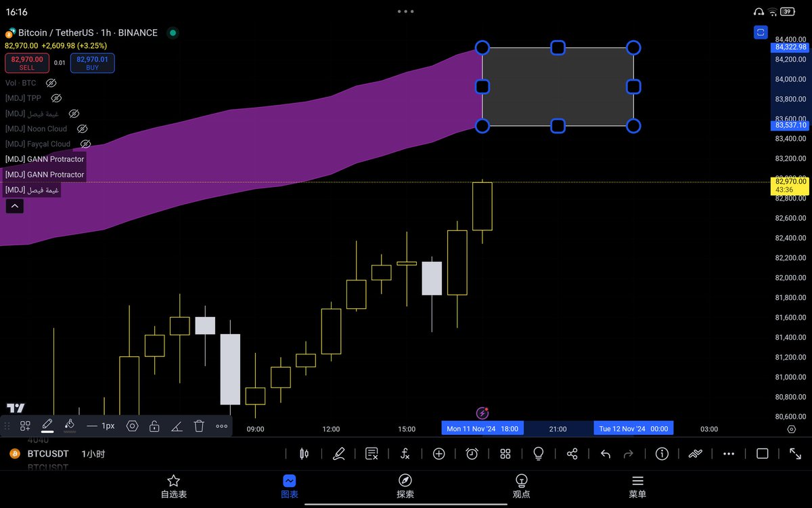
Task: Open the ideas lightbulb in the chart toolbar
Action: [x=539, y=454]
